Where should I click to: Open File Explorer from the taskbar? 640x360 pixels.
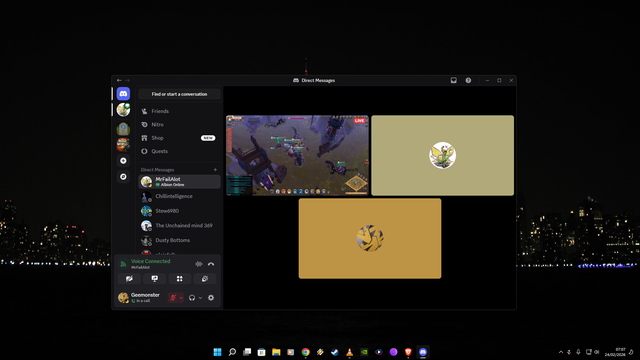pyautogui.click(x=276, y=352)
